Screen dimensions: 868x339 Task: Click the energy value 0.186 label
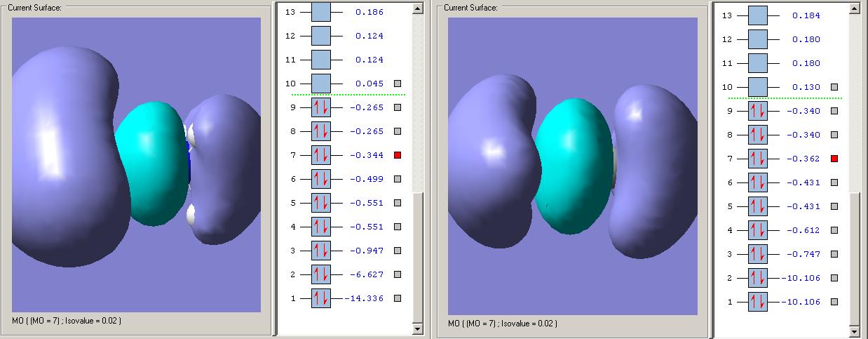369,12
